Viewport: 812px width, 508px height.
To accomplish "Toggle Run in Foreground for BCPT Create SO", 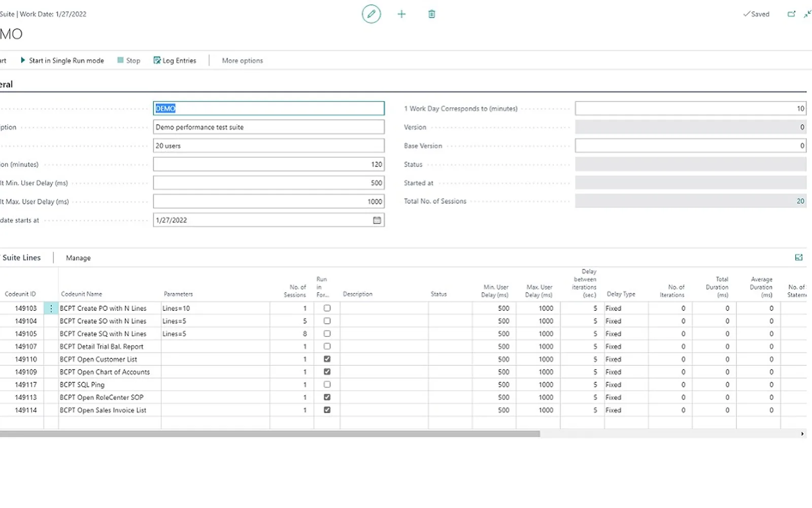I will point(327,321).
